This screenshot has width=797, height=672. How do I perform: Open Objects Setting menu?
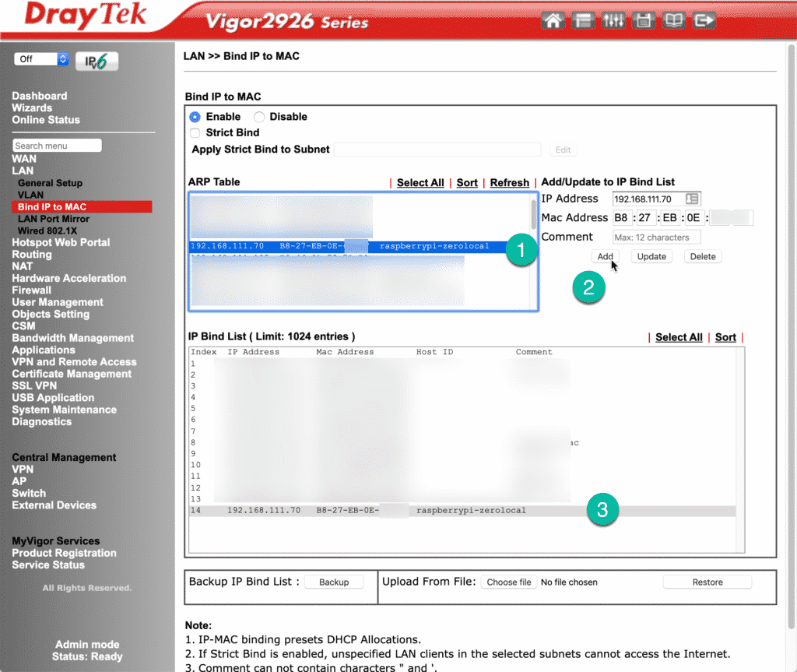click(51, 315)
